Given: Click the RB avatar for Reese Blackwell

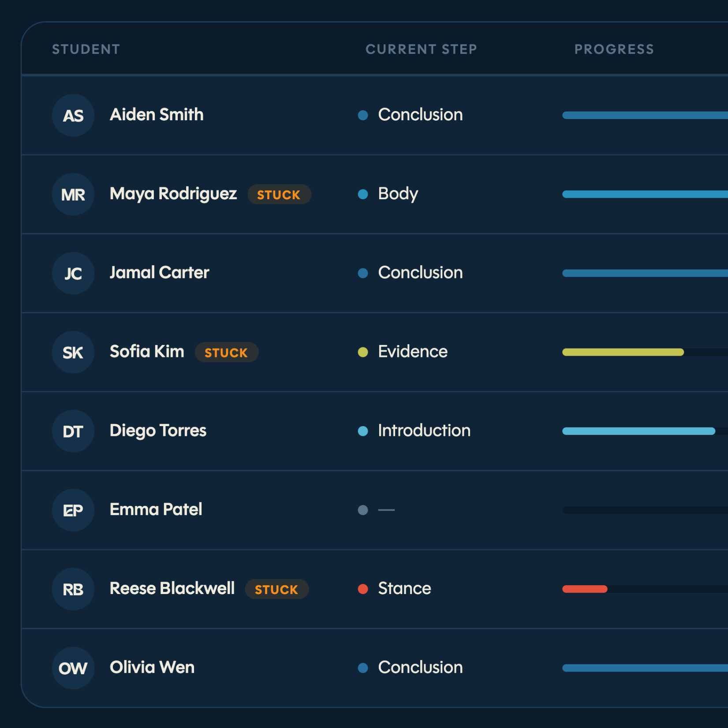Looking at the screenshot, I should click(x=73, y=589).
